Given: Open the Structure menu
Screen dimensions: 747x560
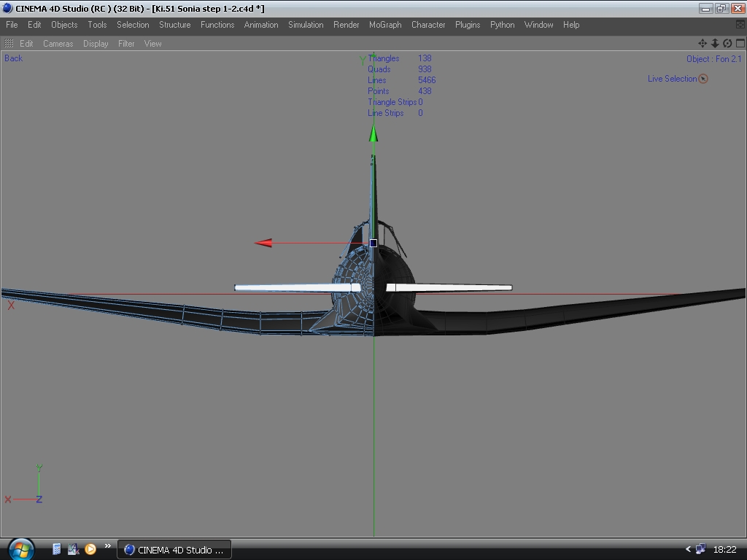Looking at the screenshot, I should (x=174, y=25).
